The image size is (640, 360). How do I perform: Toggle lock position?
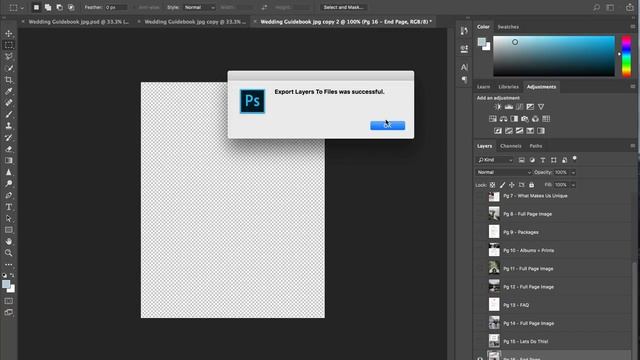(512, 185)
